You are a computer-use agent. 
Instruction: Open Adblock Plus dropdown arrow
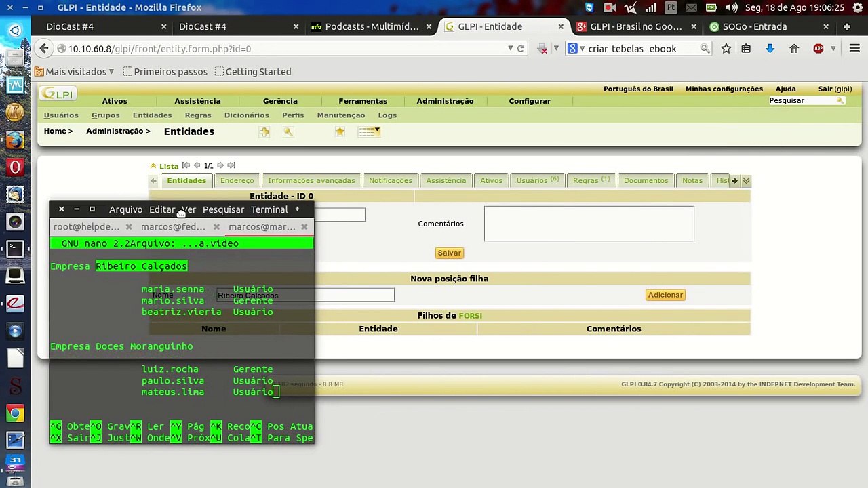coord(833,49)
